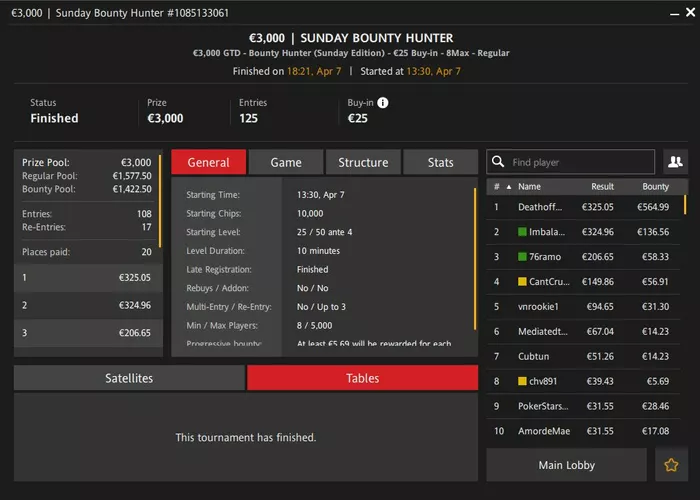The height and width of the screenshot is (500, 700).
Task: Click the 1st place payout row €325.05
Action: (x=88, y=278)
